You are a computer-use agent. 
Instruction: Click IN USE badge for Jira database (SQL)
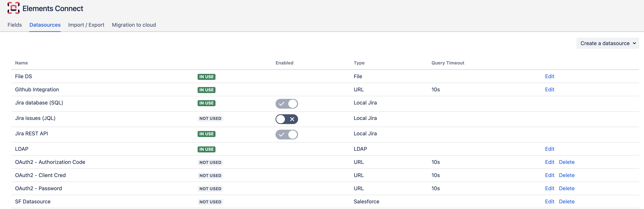click(x=206, y=103)
